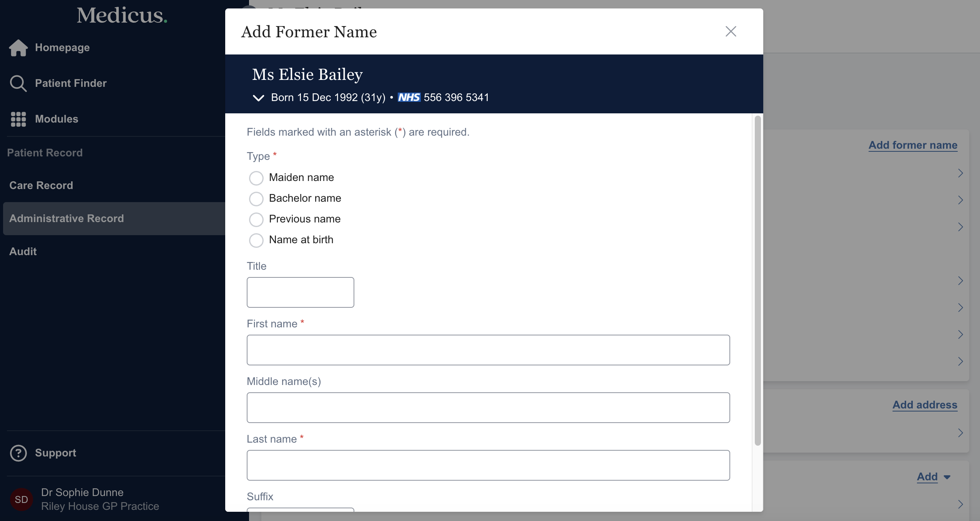Select Name at birth radio option
This screenshot has height=521, width=980.
pos(256,240)
